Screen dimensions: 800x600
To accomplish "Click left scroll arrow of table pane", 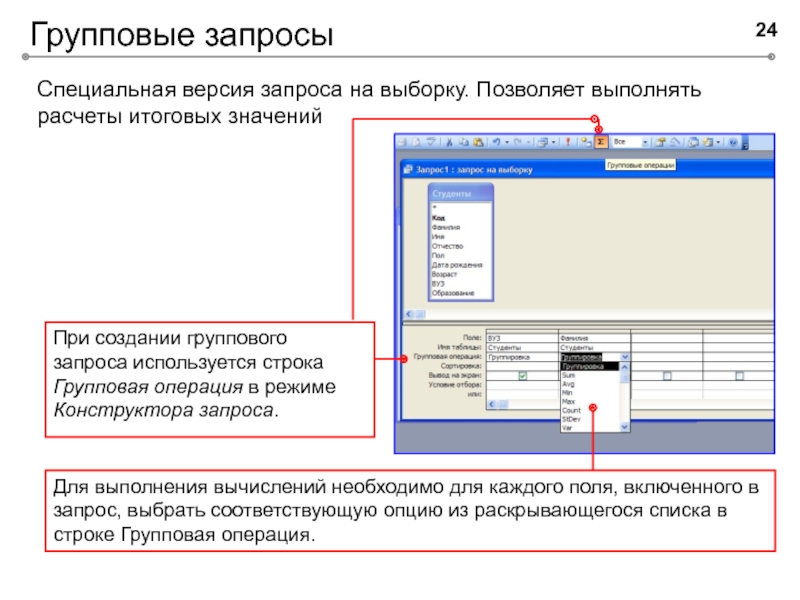I will point(409,314).
